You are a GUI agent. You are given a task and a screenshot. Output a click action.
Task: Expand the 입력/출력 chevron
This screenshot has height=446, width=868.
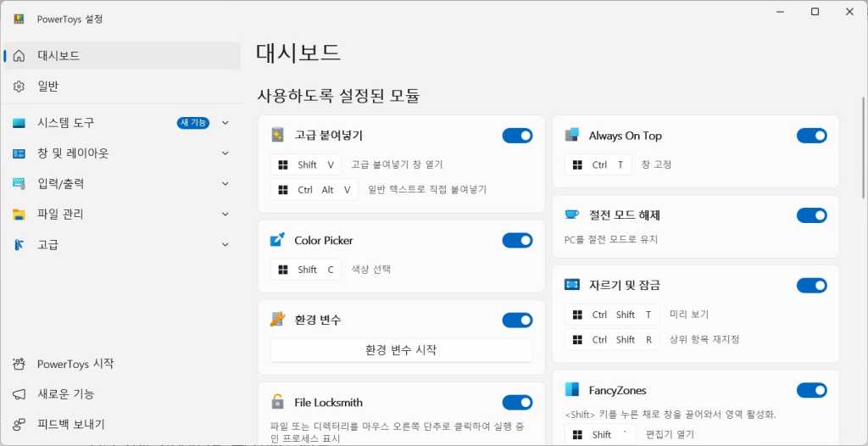click(225, 184)
